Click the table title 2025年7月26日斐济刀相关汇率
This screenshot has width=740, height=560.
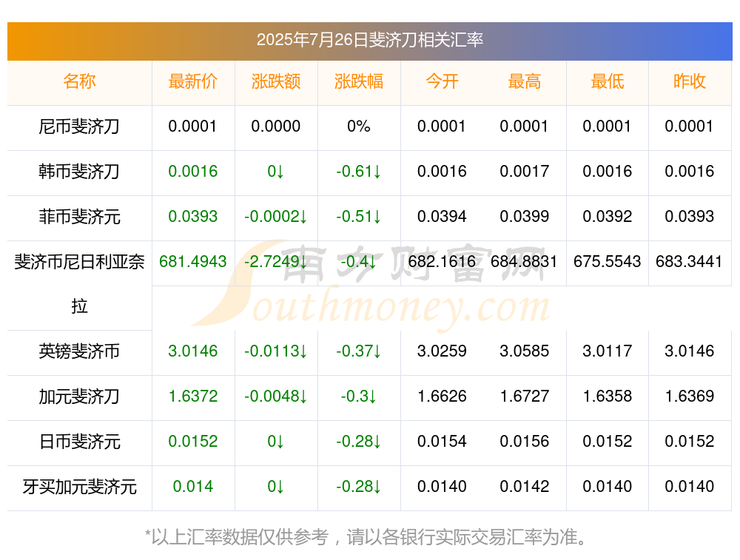[x=369, y=40]
